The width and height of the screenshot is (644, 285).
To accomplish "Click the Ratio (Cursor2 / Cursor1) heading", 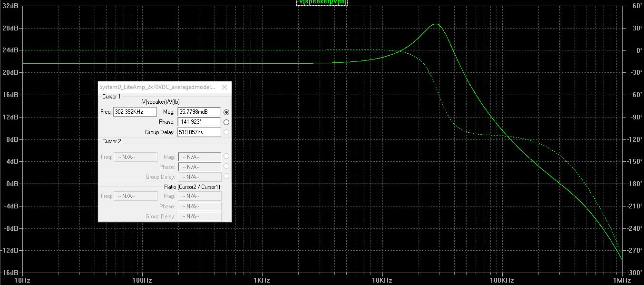I will [192, 187].
